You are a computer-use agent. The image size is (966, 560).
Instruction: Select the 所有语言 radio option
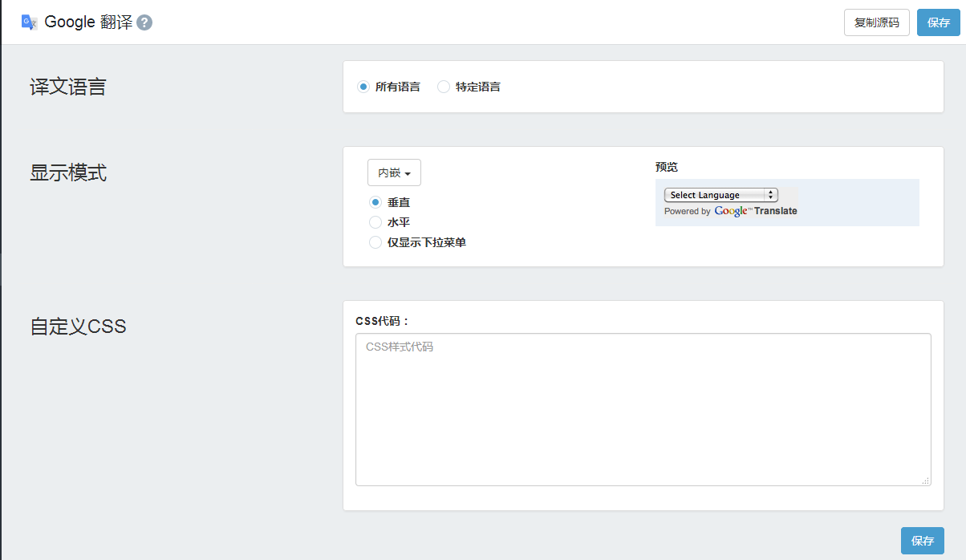[363, 87]
